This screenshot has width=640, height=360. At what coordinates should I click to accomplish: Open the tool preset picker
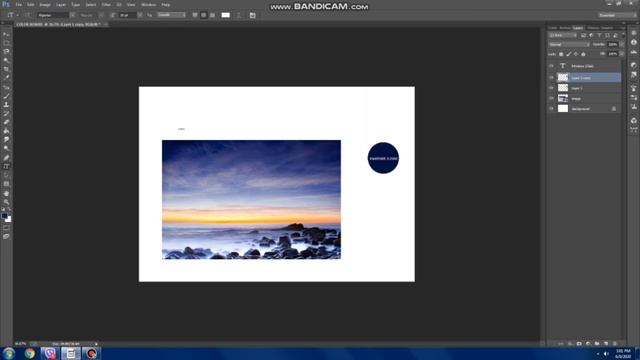12,15
